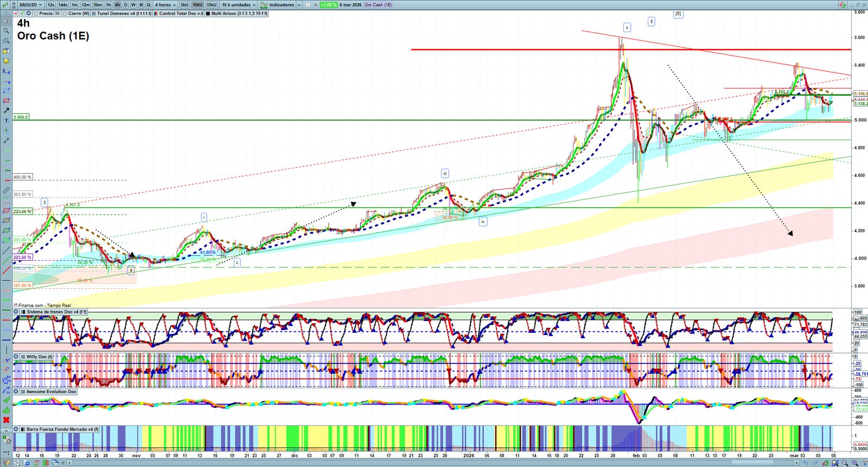Switch to the 1h timeframe
This screenshot has width=868, height=467.
pyautogui.click(x=108, y=5)
